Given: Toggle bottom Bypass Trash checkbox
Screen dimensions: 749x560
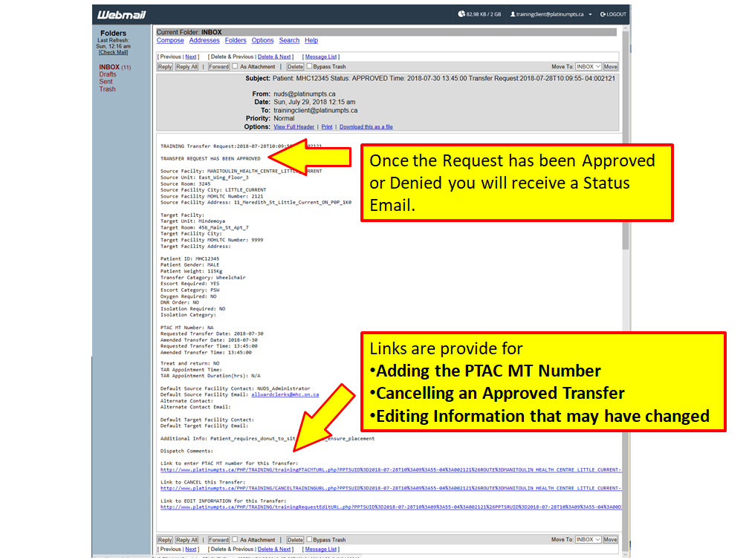Looking at the screenshot, I should [310, 539].
